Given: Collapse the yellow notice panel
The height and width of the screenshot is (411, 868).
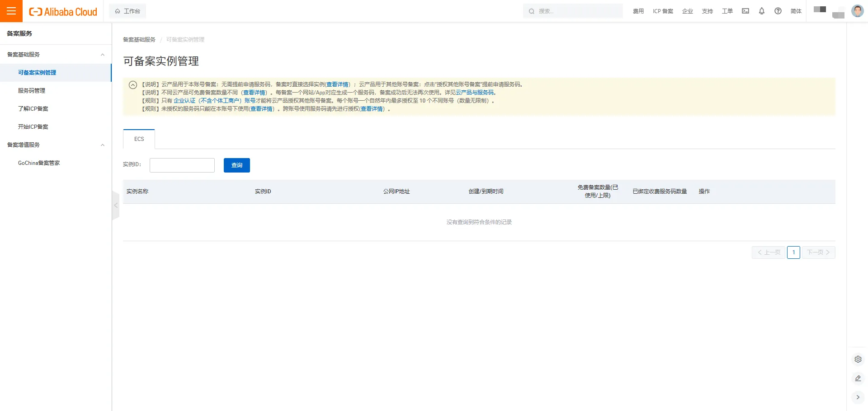Looking at the screenshot, I should [133, 85].
